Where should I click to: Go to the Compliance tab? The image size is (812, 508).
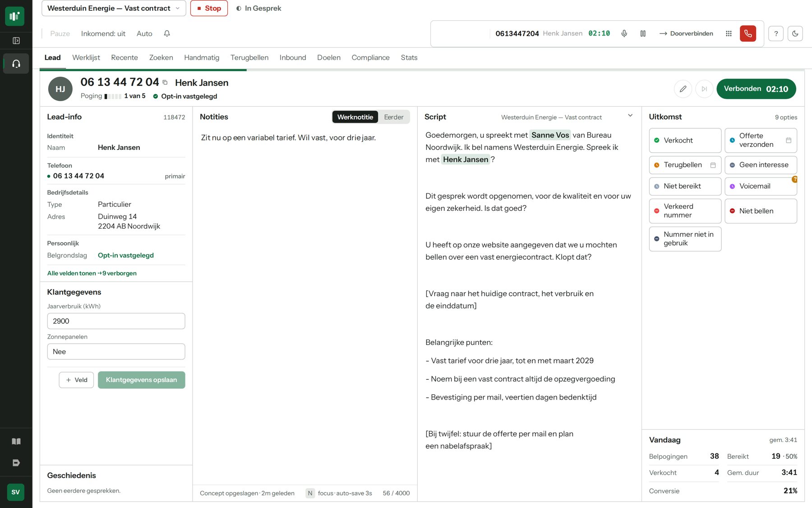tap(371, 57)
